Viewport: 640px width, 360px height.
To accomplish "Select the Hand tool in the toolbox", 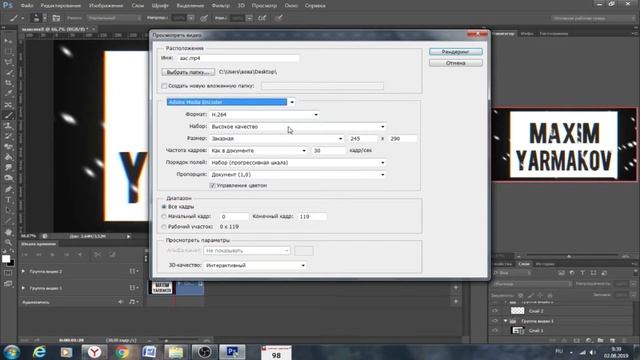I will [x=8, y=232].
